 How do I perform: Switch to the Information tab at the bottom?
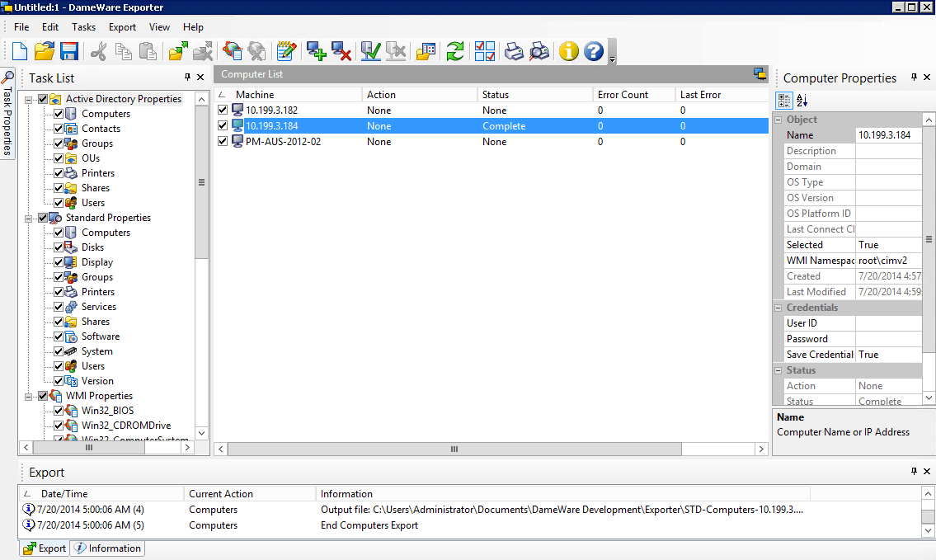(108, 548)
